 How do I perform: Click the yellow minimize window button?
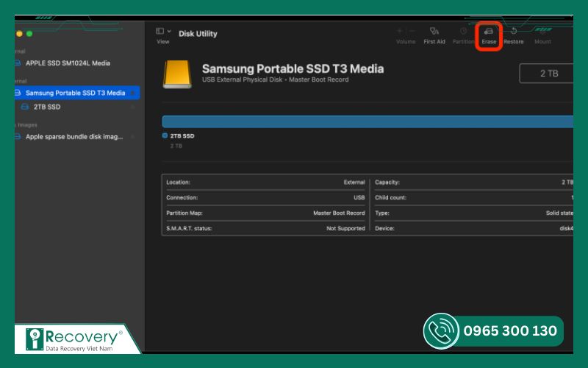coord(20,34)
